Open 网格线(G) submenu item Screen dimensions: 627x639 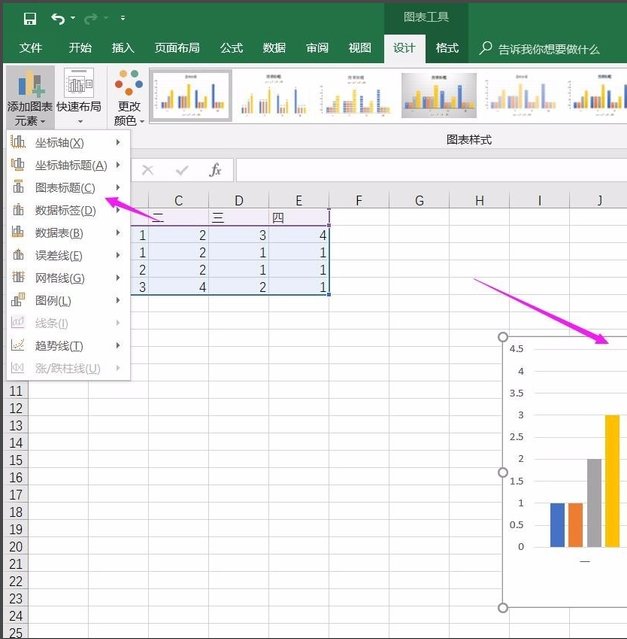(68, 278)
